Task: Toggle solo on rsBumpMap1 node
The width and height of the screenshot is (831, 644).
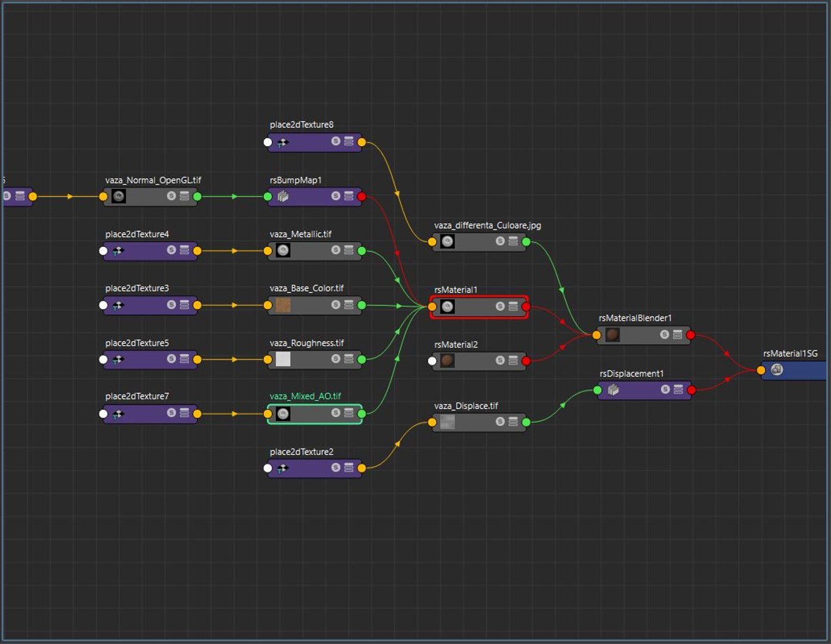Action: (x=336, y=196)
